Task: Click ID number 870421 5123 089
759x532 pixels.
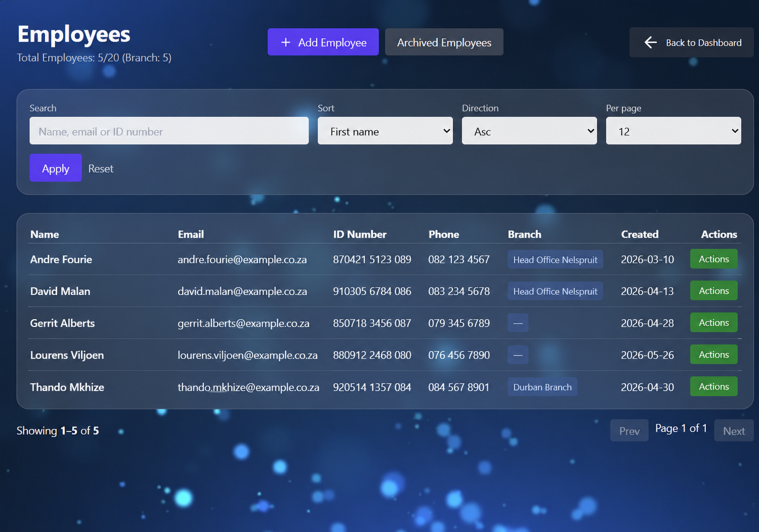Action: tap(372, 259)
